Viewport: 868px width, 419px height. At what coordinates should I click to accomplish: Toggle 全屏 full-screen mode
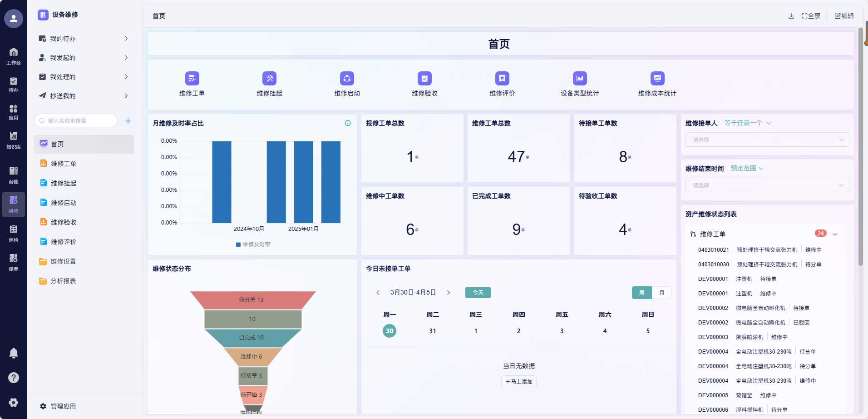pos(809,15)
